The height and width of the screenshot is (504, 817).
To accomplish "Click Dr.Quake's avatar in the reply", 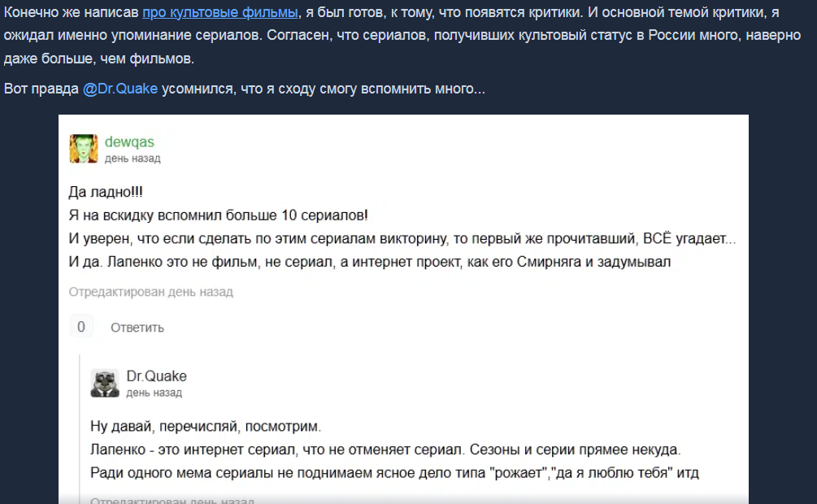I will click(105, 383).
